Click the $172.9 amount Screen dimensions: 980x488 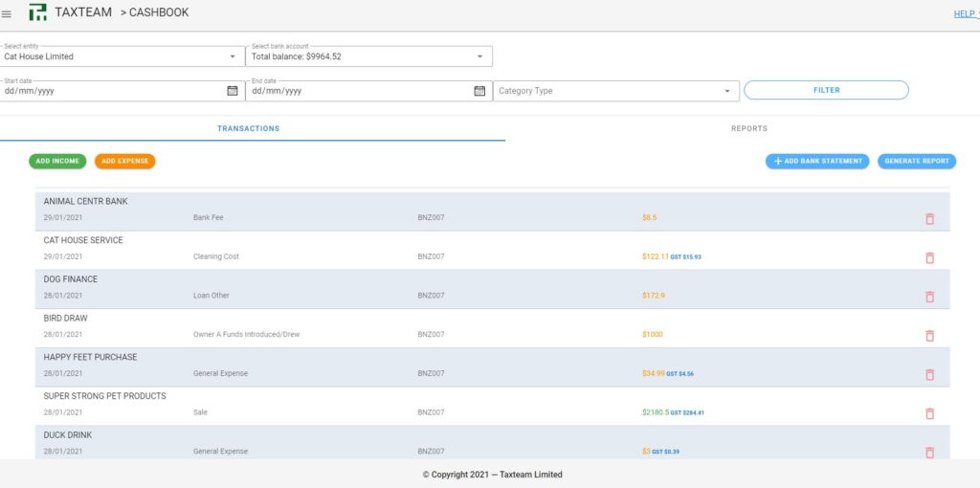(x=653, y=296)
